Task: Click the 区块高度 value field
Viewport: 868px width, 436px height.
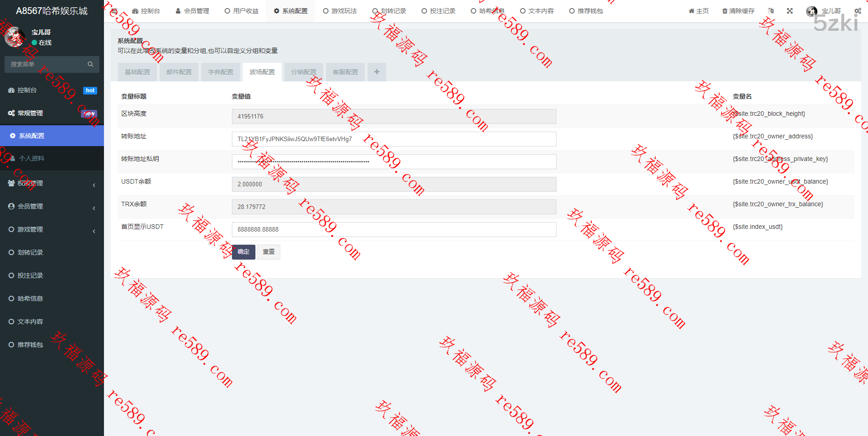Action: click(394, 116)
